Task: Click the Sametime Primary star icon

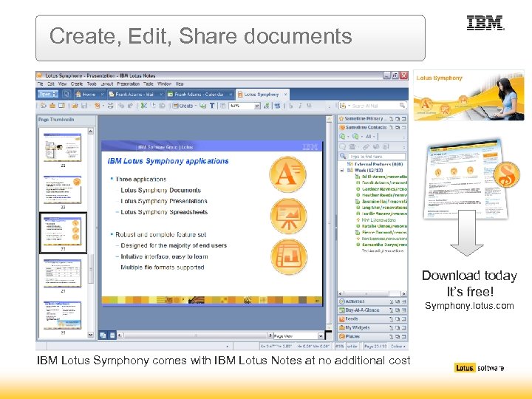Action: tap(341, 118)
